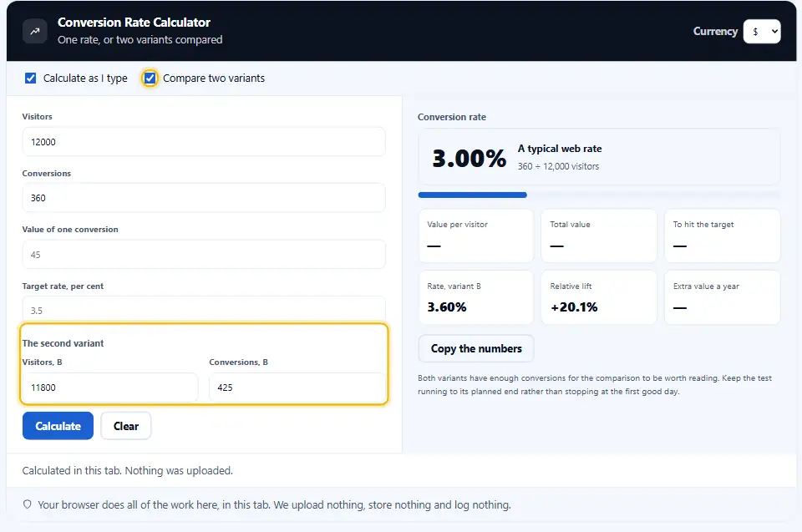Click the Value per visitor card

[475, 236]
